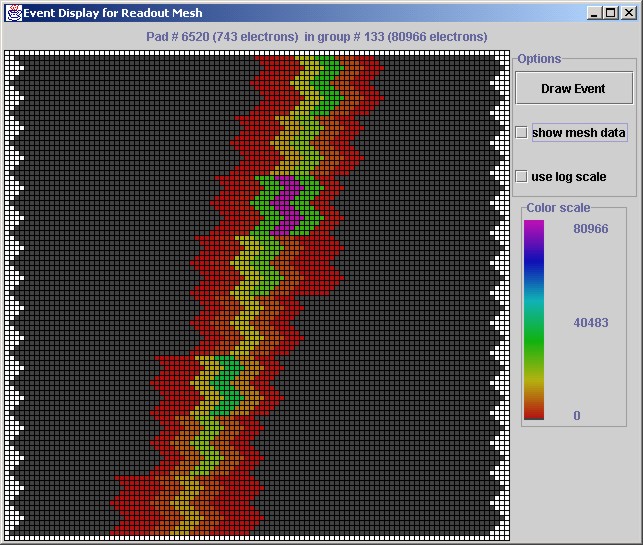Image resolution: width=643 pixels, height=545 pixels.
Task: Click the 40483 color scale midpoint label
Action: 591,323
